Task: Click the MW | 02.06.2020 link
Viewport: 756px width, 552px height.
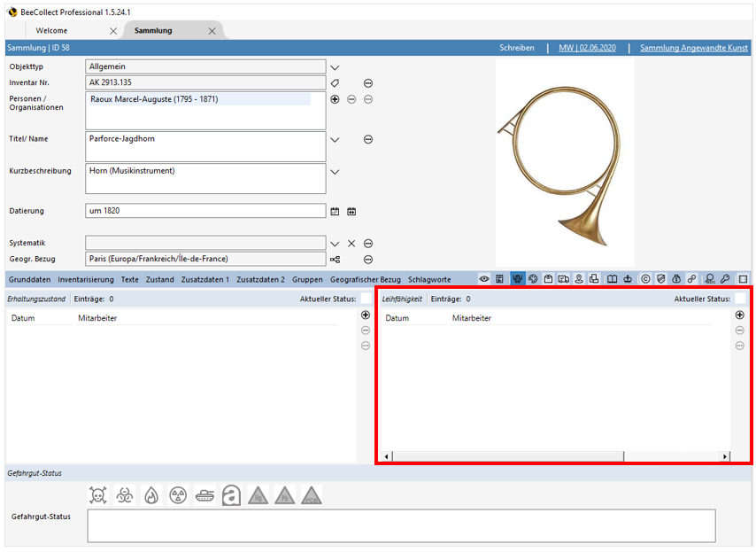Action: pos(586,48)
